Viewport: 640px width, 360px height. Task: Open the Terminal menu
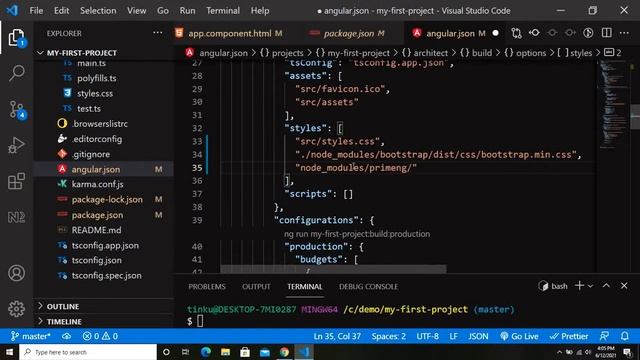[223, 11]
